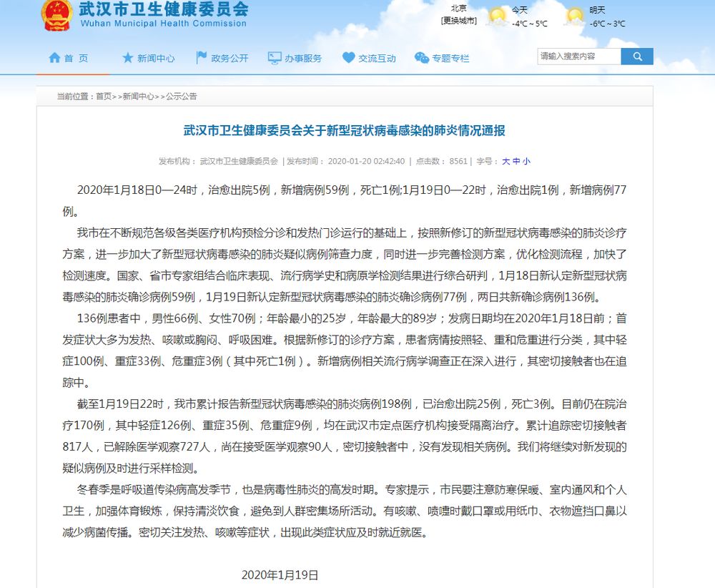Open the 政务公开 menu item
Viewport: 715px width, 588px height.
[230, 59]
